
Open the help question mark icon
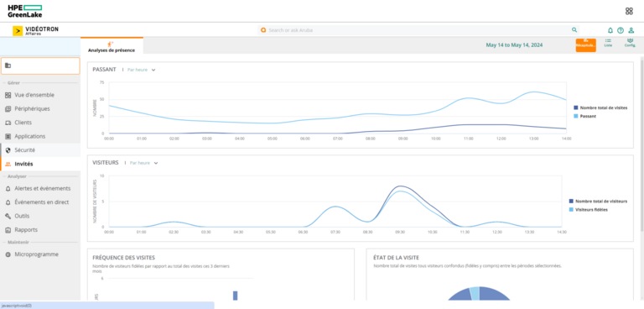pyautogui.click(x=621, y=30)
